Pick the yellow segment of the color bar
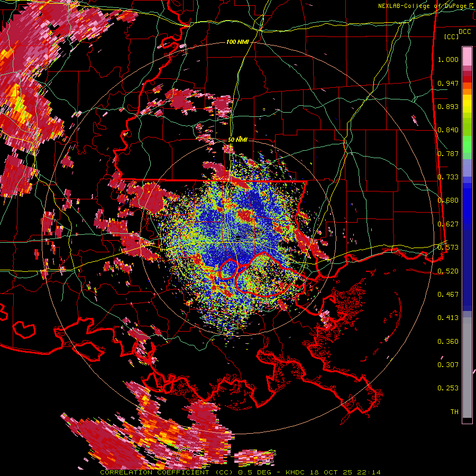 coord(467,104)
